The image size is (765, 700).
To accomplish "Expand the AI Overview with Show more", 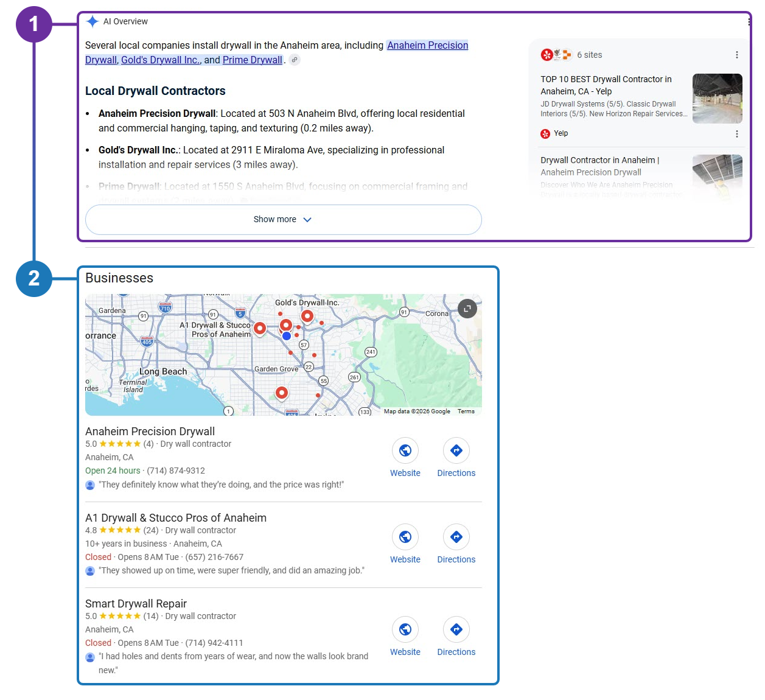I will (284, 220).
